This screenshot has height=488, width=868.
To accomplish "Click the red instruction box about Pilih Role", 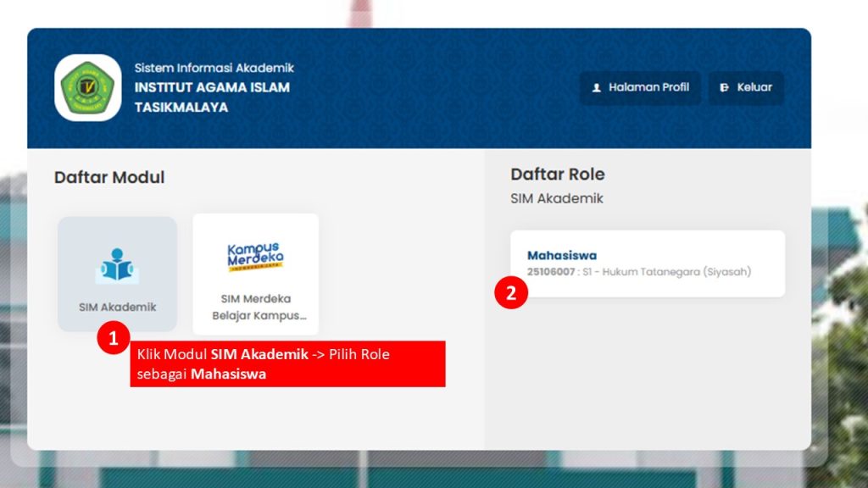I will [287, 364].
